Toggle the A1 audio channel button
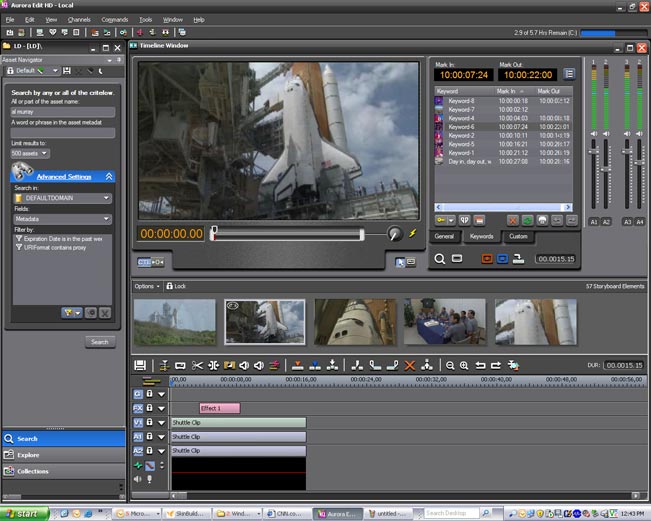Viewport: 651px width, 521px height. [x=593, y=221]
